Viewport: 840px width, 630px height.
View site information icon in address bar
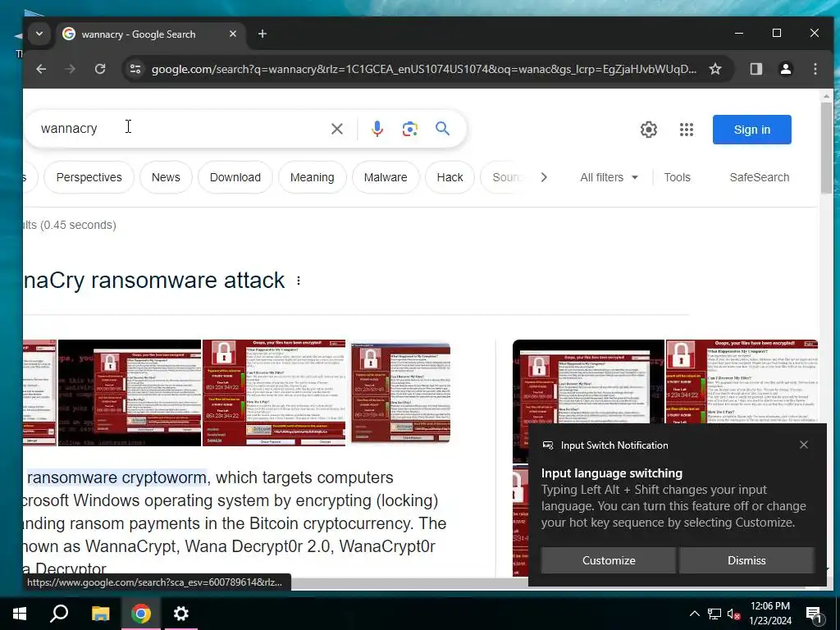coord(135,69)
